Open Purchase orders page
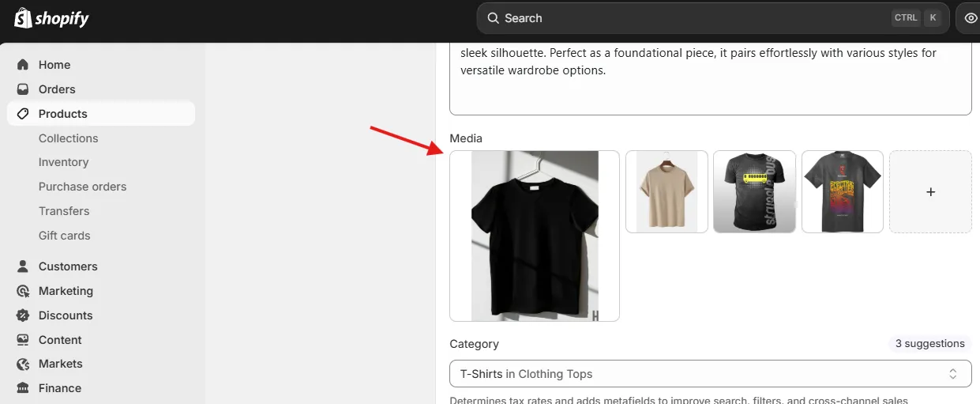This screenshot has width=980, height=404. pos(83,187)
